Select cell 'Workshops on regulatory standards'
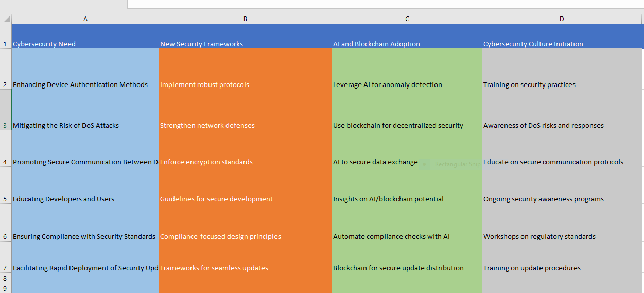 click(x=562, y=222)
